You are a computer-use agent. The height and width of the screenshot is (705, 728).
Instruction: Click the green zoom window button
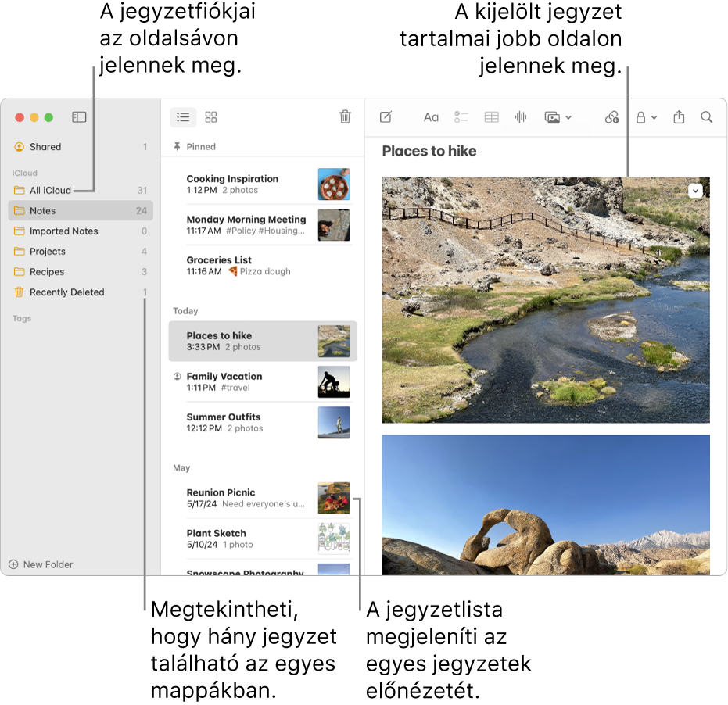[x=48, y=117]
